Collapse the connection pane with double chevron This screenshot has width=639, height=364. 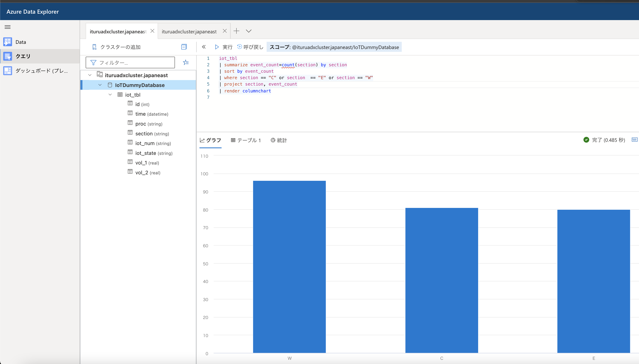(204, 47)
